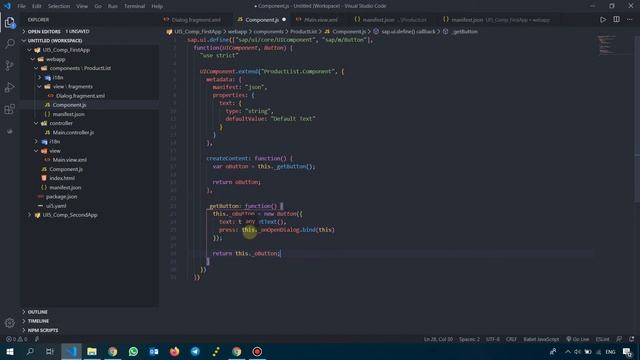Open the Selection menu
The image size is (640, 360).
tap(59, 6)
